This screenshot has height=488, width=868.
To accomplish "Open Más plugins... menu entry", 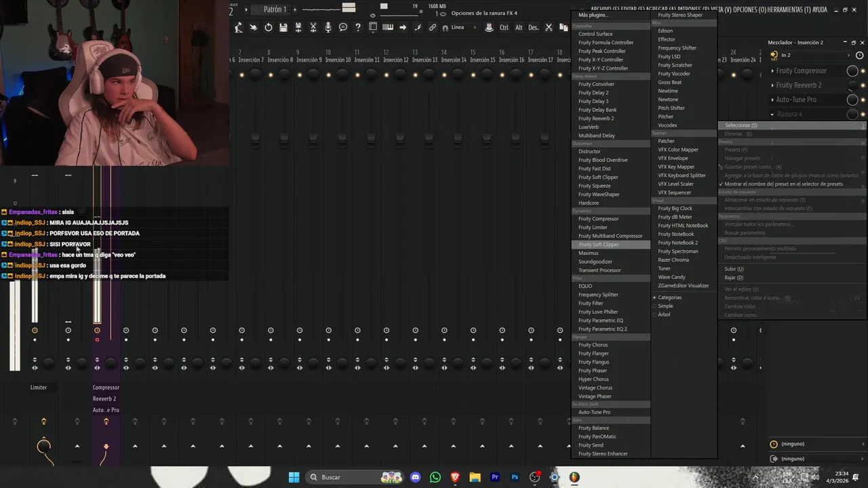I will tap(593, 15).
